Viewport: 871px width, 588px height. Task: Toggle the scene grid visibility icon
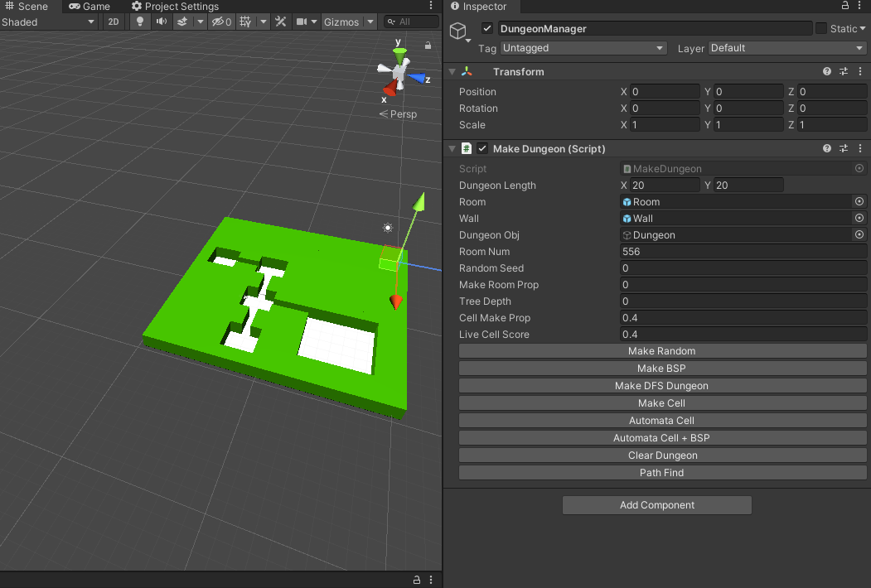(x=245, y=22)
